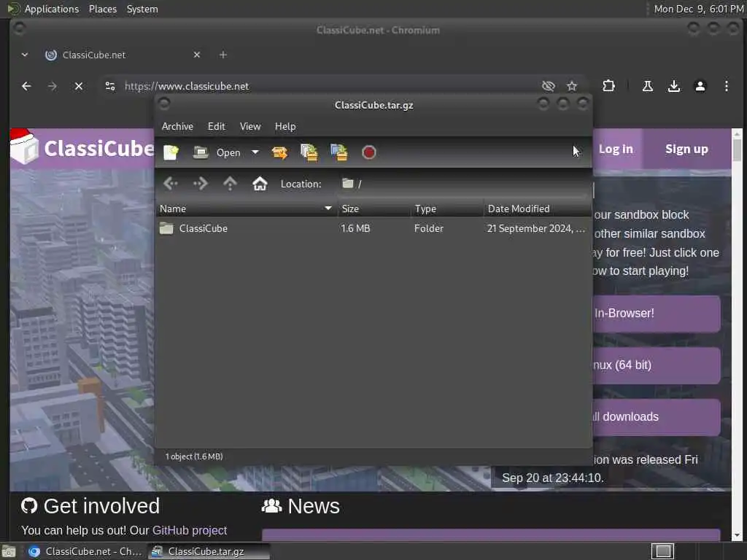The image size is (747, 560).
Task: Switch to ClassiCube.tar.gz taskbar item
Action: 208,551
